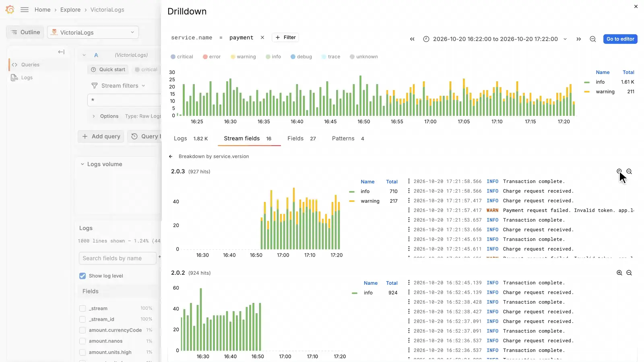The width and height of the screenshot is (644, 362).
Task: Check the _stream field checkbox
Action: click(x=83, y=309)
